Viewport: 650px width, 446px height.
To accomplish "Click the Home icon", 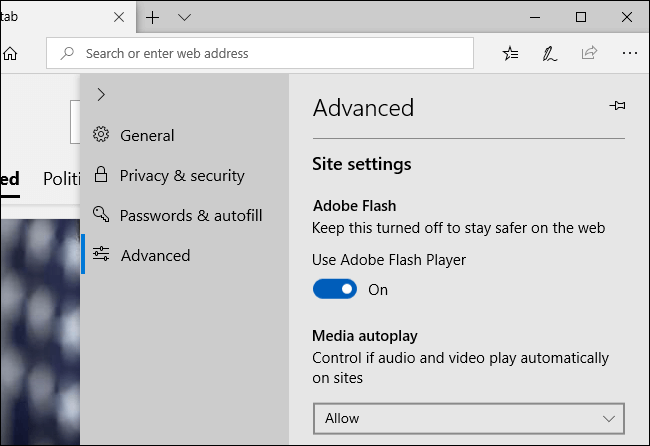I will tap(10, 53).
